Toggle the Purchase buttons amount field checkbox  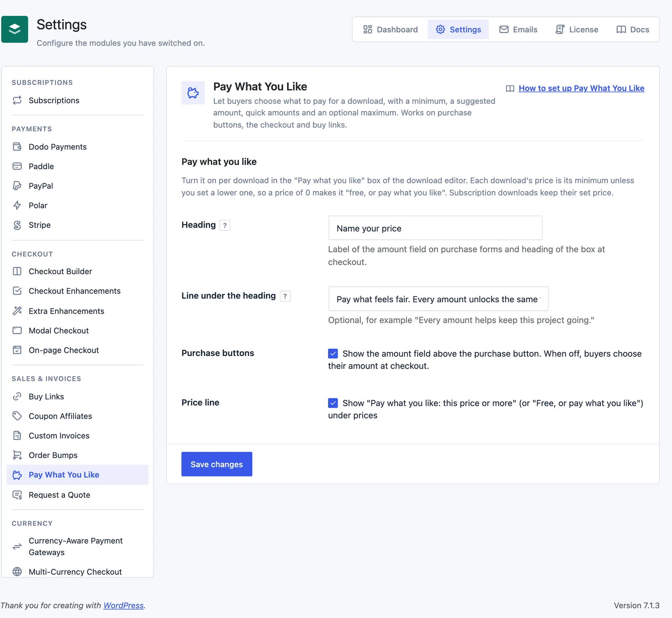[333, 354]
